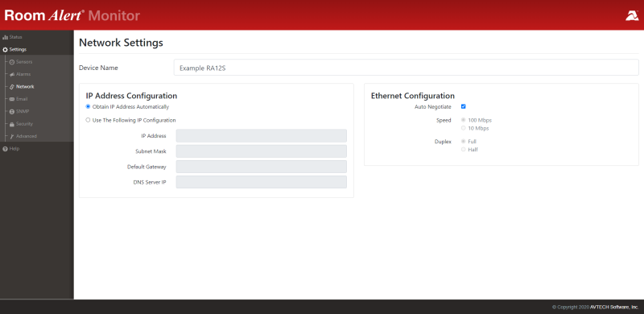Toggle the Auto Negotiate checkbox
Viewport: 644px width, 314px height.
464,106
